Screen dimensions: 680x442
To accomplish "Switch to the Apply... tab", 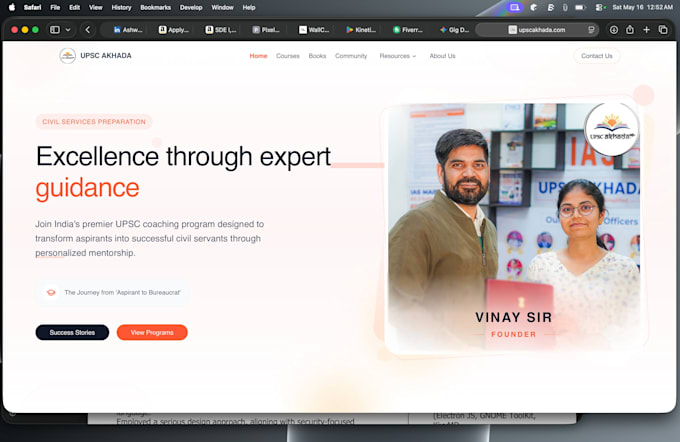I will pos(173,29).
